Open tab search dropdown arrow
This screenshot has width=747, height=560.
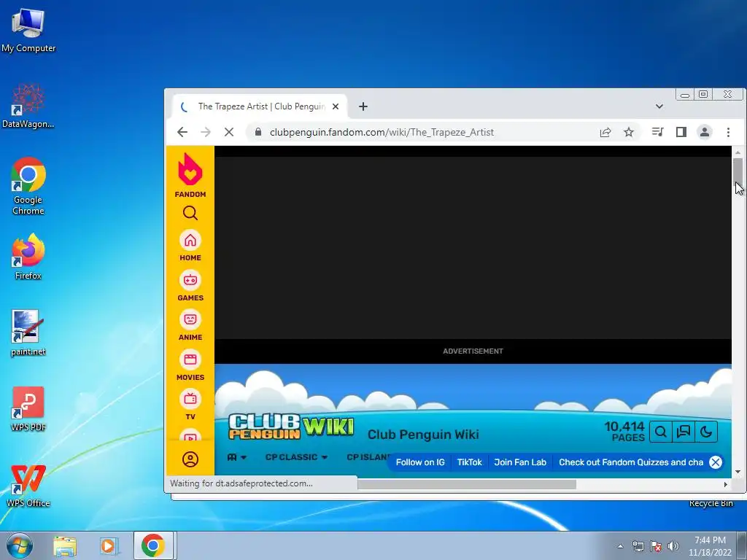tap(659, 106)
